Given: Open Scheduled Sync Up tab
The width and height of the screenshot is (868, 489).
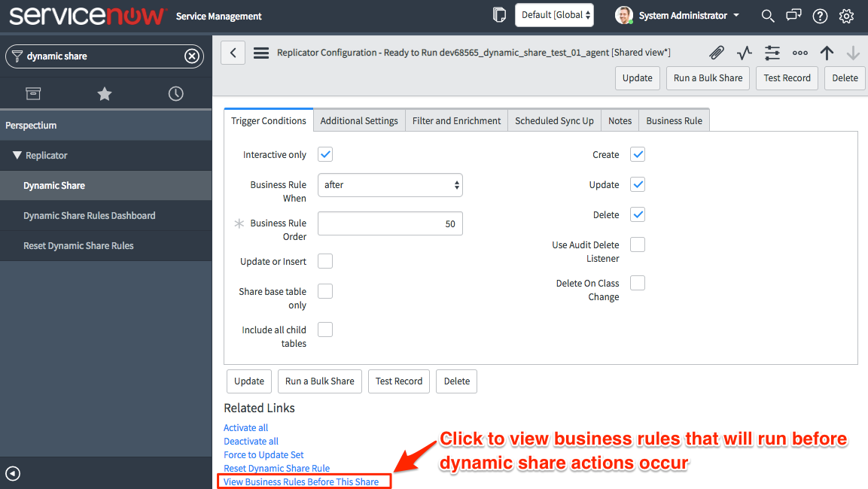Looking at the screenshot, I should click(x=554, y=120).
